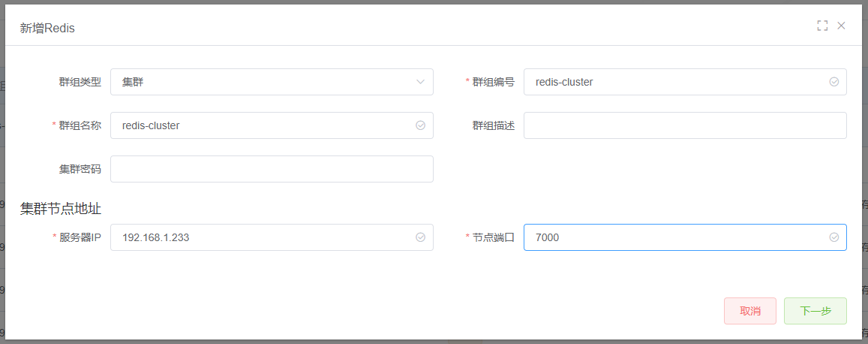The image size is (868, 344).
Task: Click the 集群节点地址 section heading
Action: (61, 208)
